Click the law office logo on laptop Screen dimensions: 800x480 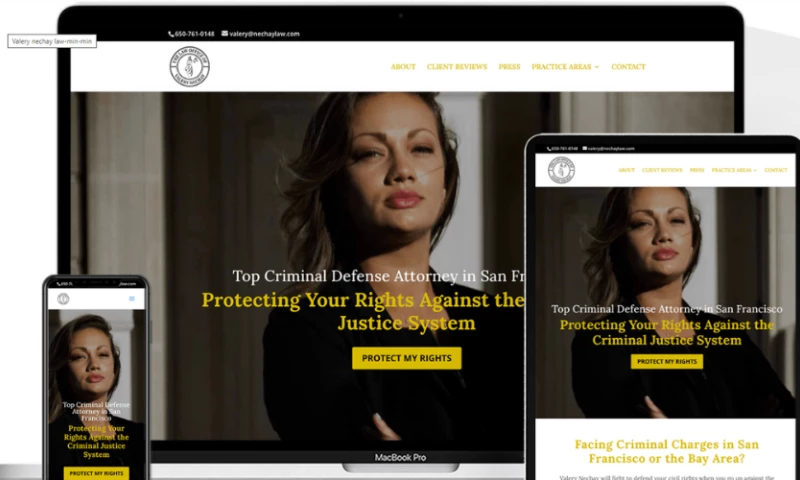tap(189, 66)
